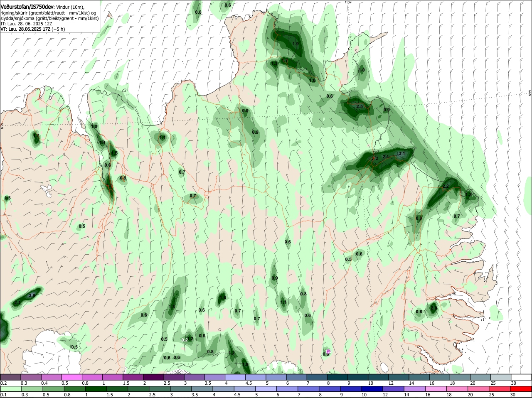The image size is (532, 398).
Task: Select plum snow swatch between 0.2 and 0.3
Action: 10,377
